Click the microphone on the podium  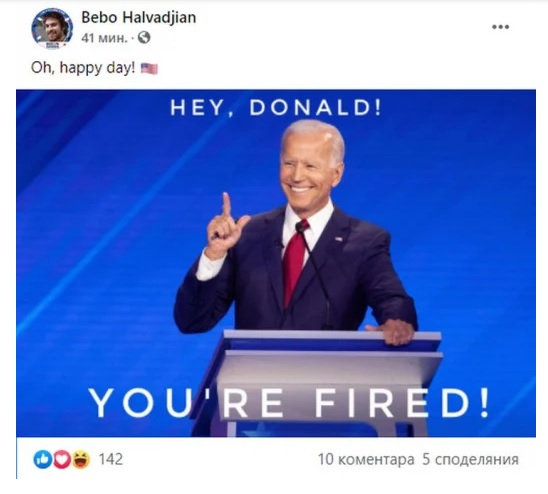tap(301, 228)
